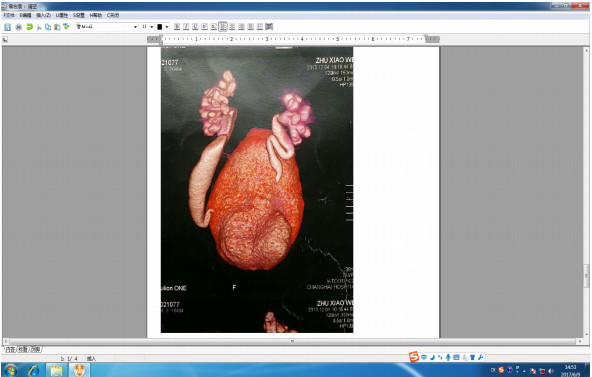The image size is (592, 377).
Task: Click the microphone icon on IME bar
Action: coord(448,357)
